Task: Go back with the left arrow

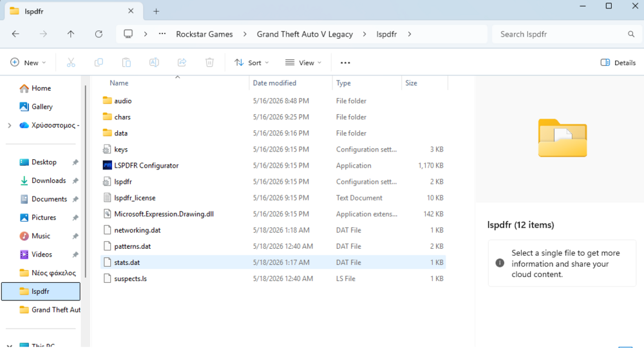Action: pos(15,34)
